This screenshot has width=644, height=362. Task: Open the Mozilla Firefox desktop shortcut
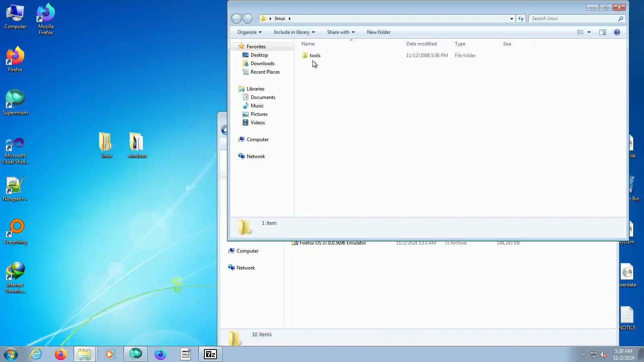tap(46, 19)
